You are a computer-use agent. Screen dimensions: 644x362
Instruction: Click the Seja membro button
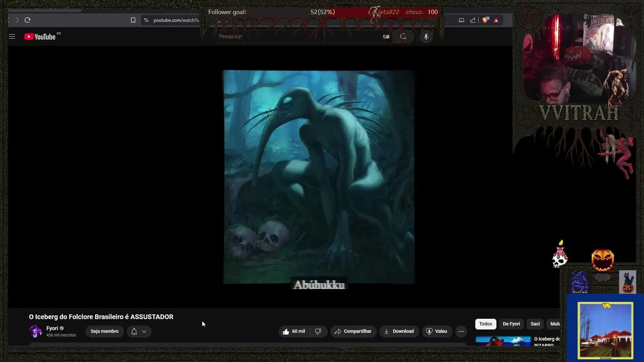[x=105, y=331]
